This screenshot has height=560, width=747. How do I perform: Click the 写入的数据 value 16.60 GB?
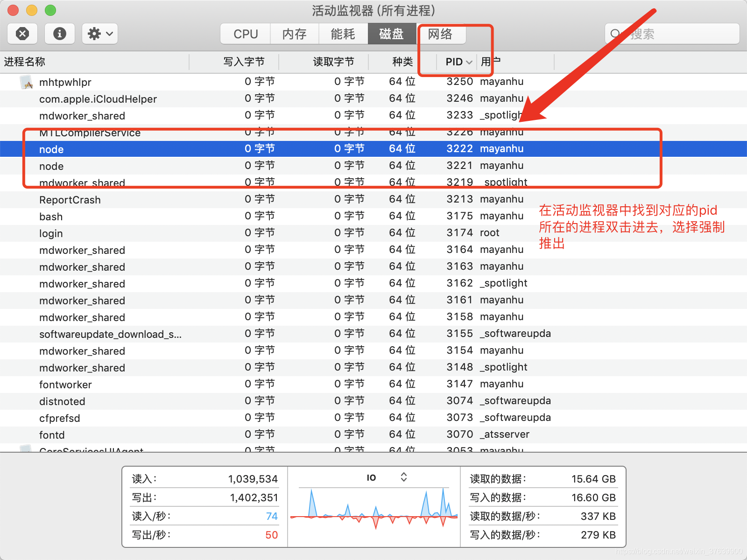coord(593,497)
